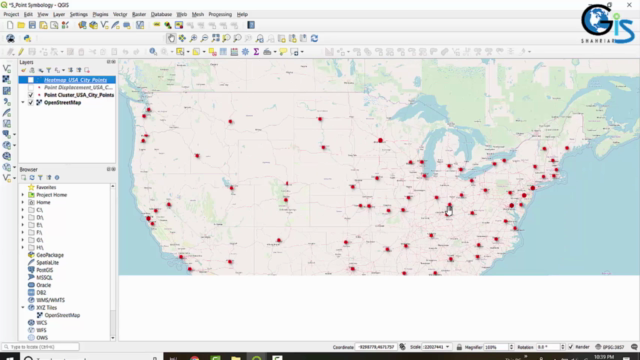Screen dimensions: 640x360
Task: Click the Magnifier stepper arrows
Action: point(511,347)
